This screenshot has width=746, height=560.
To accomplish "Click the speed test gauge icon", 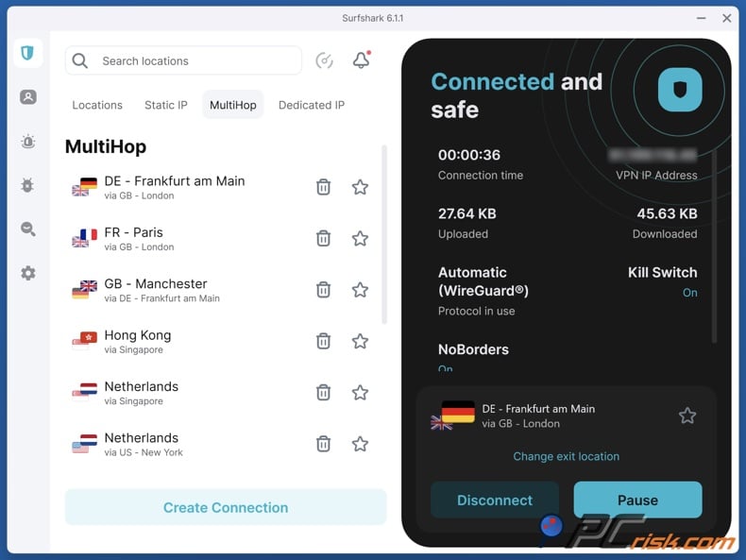I will click(324, 60).
